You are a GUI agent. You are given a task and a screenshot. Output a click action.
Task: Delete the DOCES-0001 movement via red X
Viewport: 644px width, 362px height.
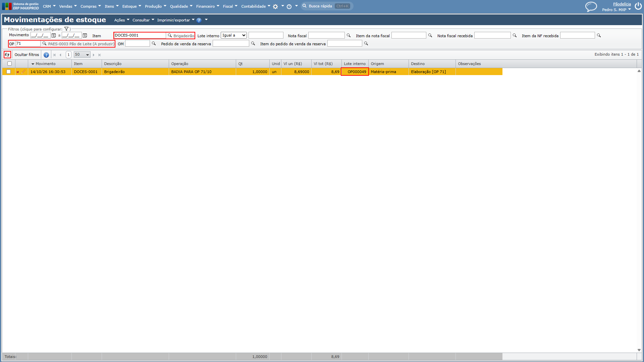[18, 72]
